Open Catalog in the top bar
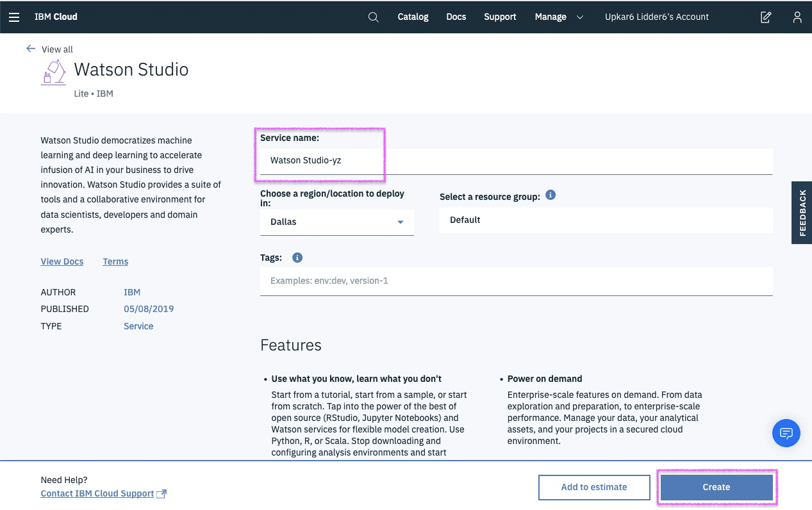812x510 pixels. pos(413,17)
